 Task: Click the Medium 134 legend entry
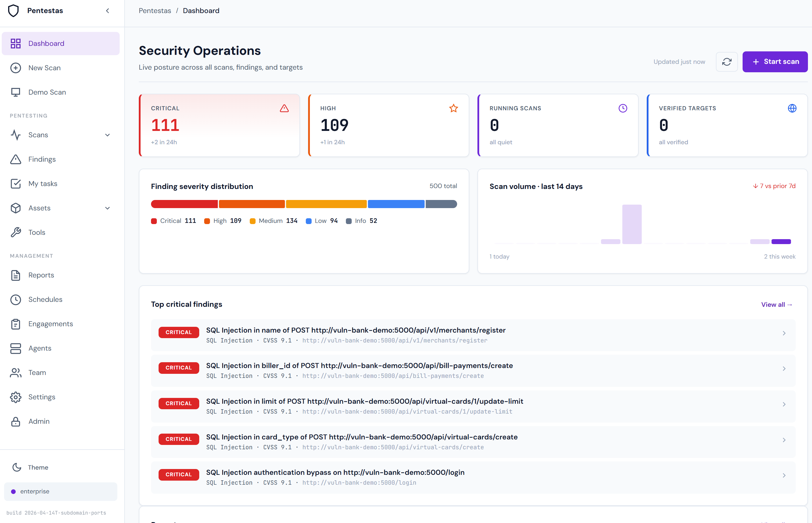click(x=274, y=221)
